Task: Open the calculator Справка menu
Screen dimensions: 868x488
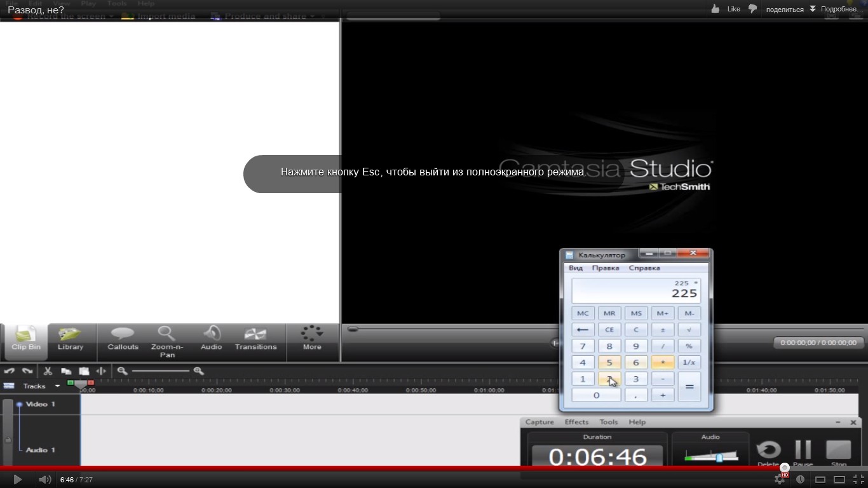Action: (644, 268)
